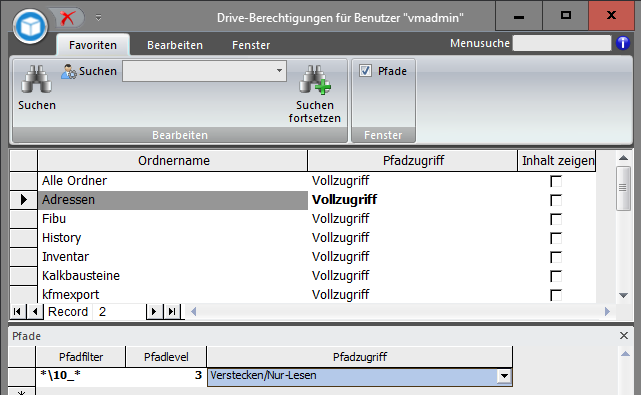
Task: Go to first record navigation button
Action: pyautogui.click(x=17, y=312)
